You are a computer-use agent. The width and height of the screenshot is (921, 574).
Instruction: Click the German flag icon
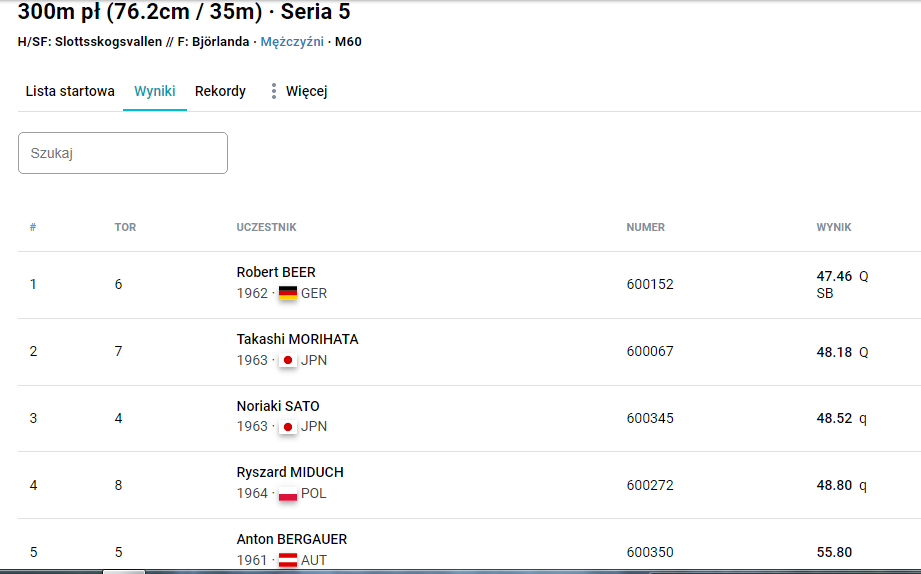288,293
